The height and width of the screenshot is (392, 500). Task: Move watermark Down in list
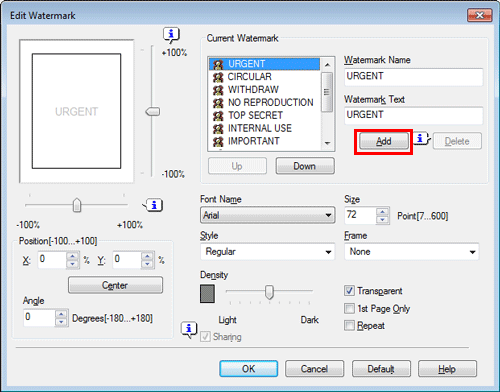coord(305,166)
